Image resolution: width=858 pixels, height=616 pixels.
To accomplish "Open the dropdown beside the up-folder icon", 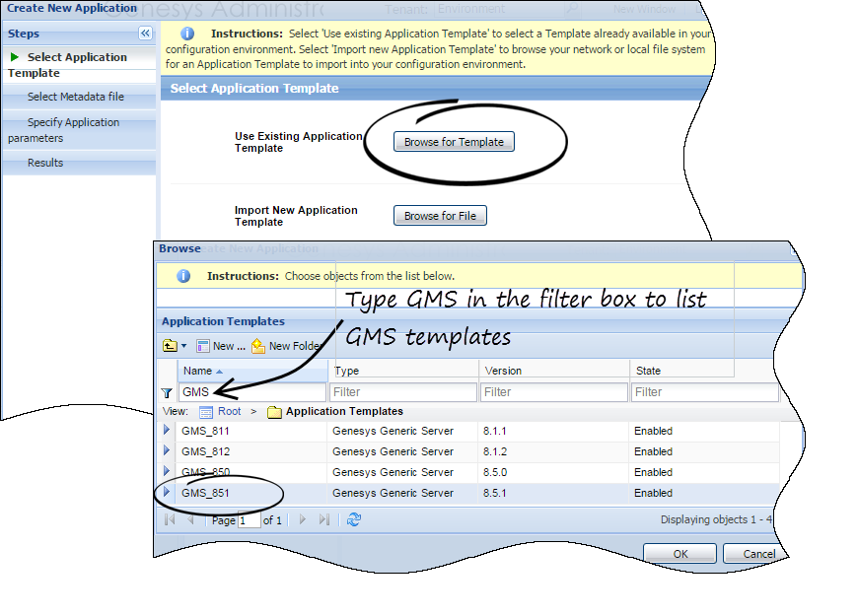I will tap(183, 346).
